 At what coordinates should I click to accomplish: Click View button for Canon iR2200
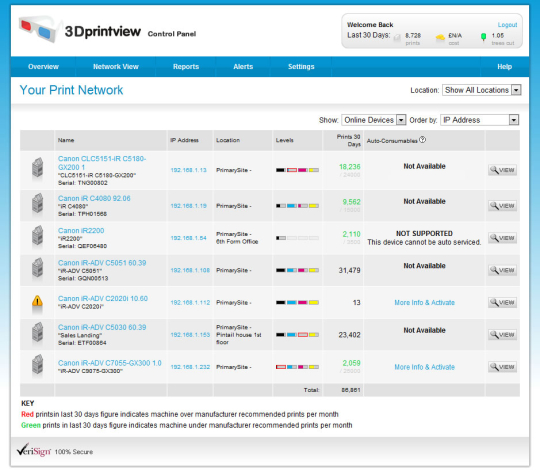pos(502,238)
